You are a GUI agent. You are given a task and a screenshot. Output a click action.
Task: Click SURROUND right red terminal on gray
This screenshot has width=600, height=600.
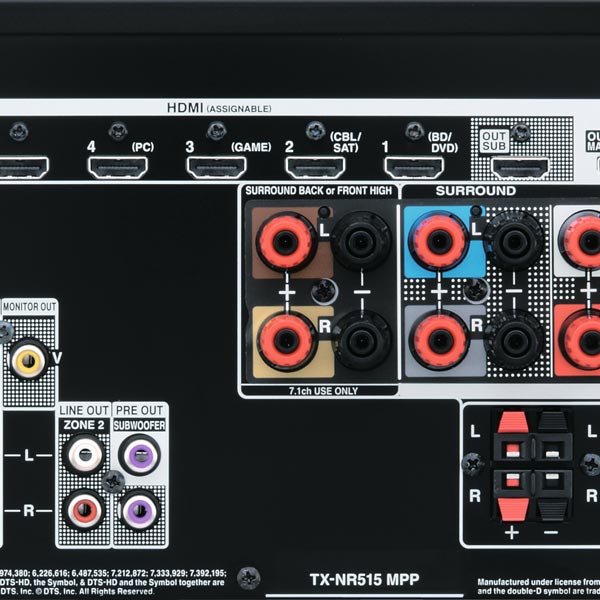coord(439,340)
